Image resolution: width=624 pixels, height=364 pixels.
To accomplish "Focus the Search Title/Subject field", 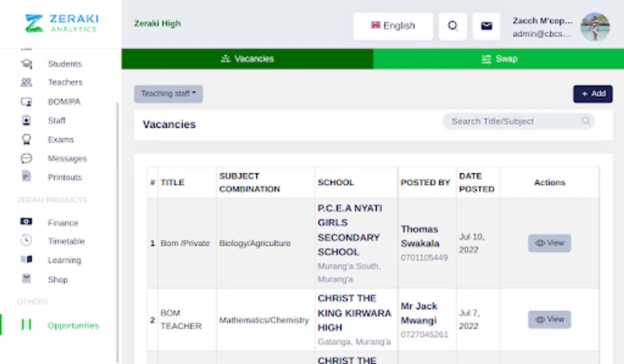I will [518, 121].
